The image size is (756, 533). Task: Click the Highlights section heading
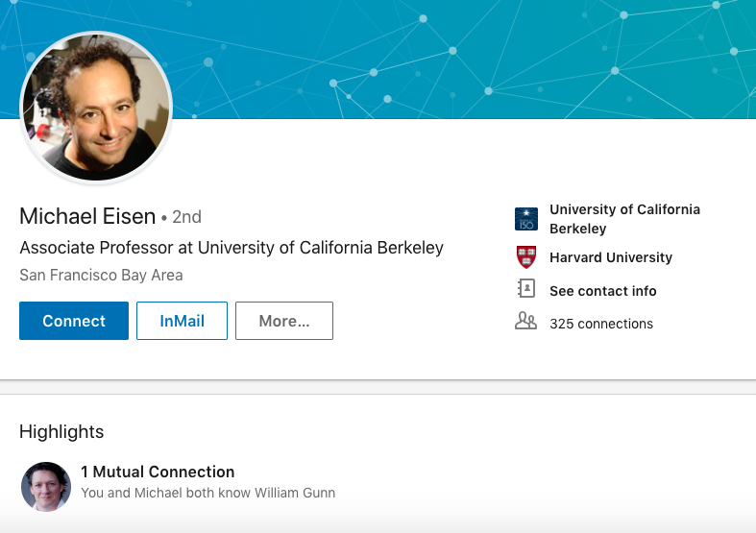61,432
